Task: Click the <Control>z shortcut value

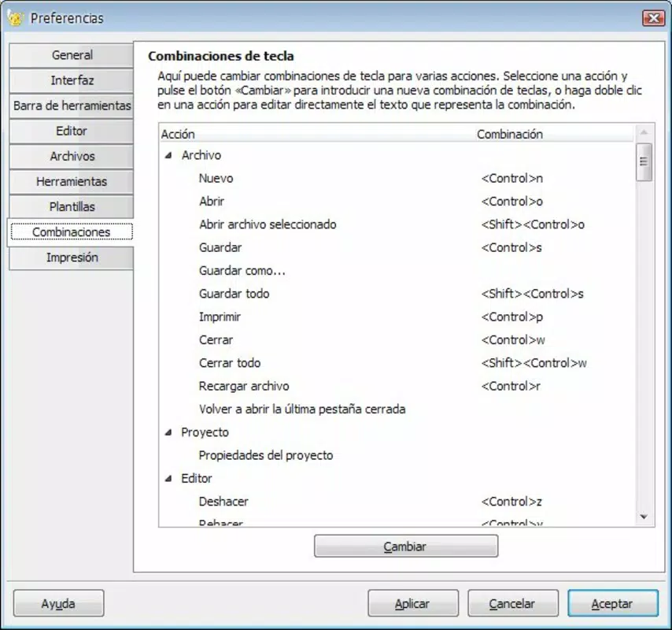Action: [x=511, y=502]
